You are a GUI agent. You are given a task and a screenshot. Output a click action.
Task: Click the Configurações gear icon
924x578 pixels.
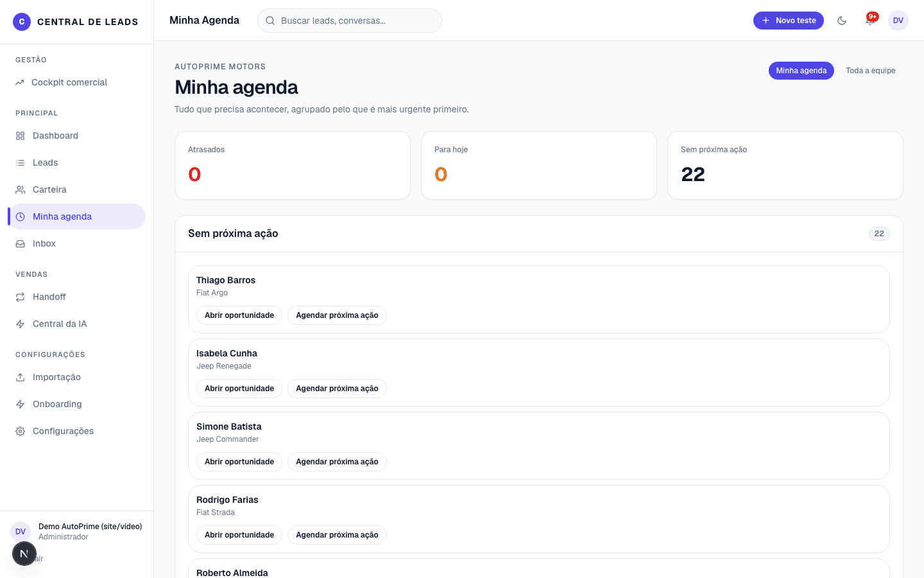pyautogui.click(x=21, y=431)
